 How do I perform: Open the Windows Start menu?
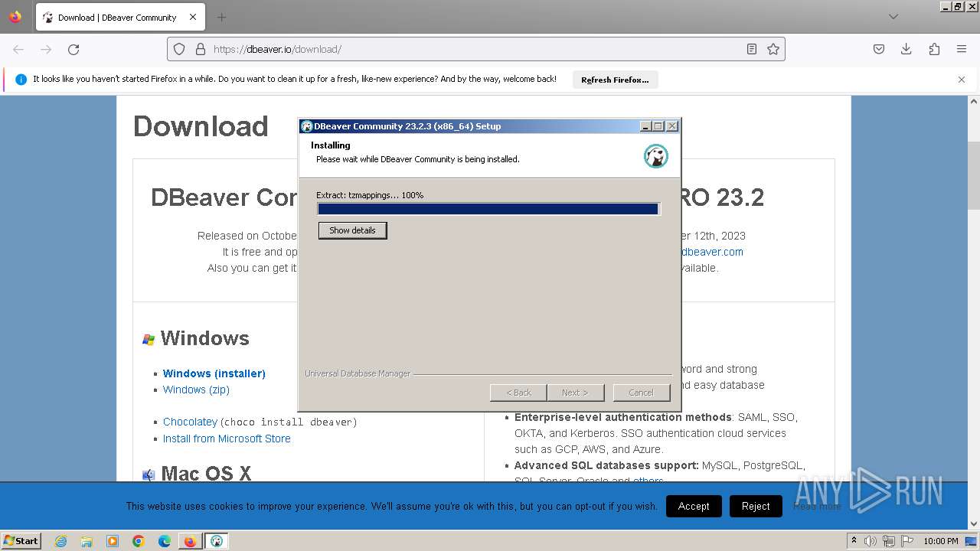click(x=21, y=540)
